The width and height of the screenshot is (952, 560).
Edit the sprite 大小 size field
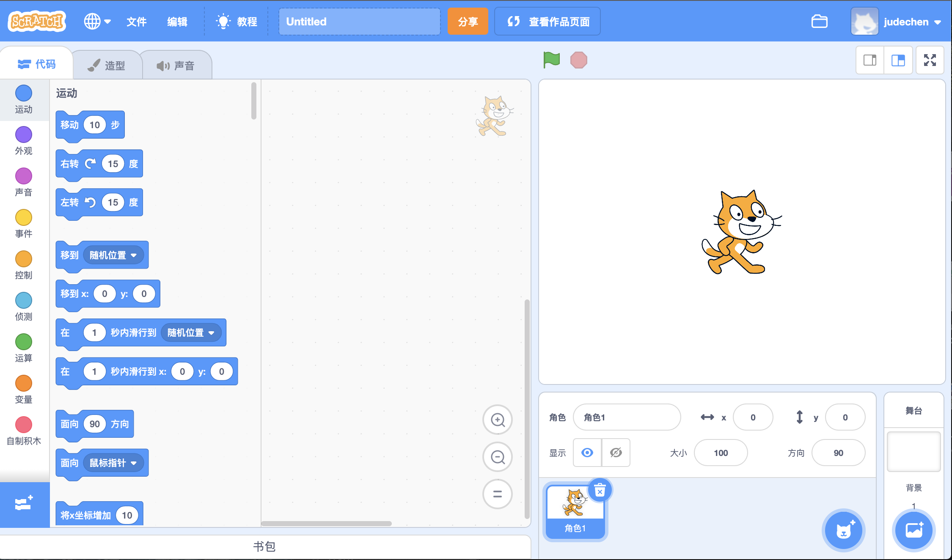pyautogui.click(x=721, y=453)
